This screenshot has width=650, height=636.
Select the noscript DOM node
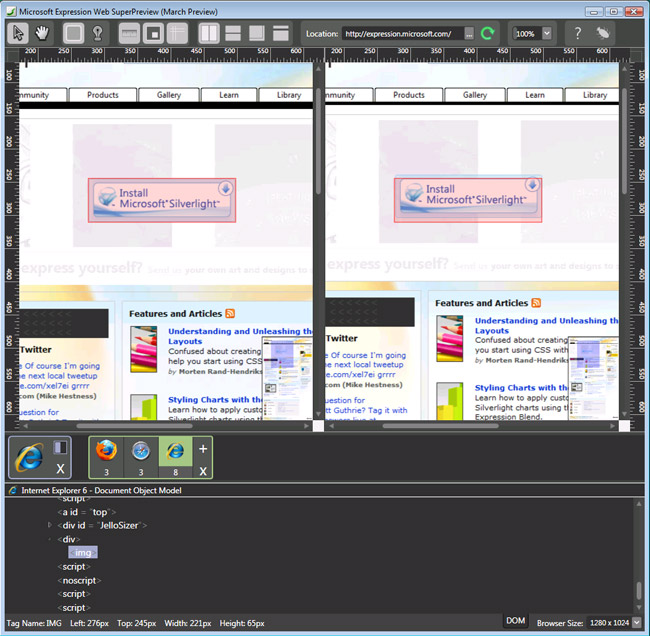click(79, 580)
